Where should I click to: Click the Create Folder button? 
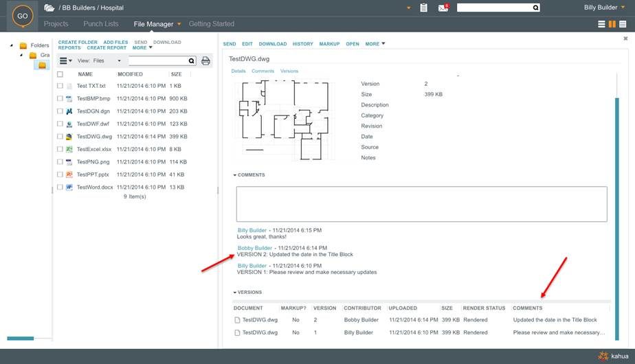pos(78,43)
